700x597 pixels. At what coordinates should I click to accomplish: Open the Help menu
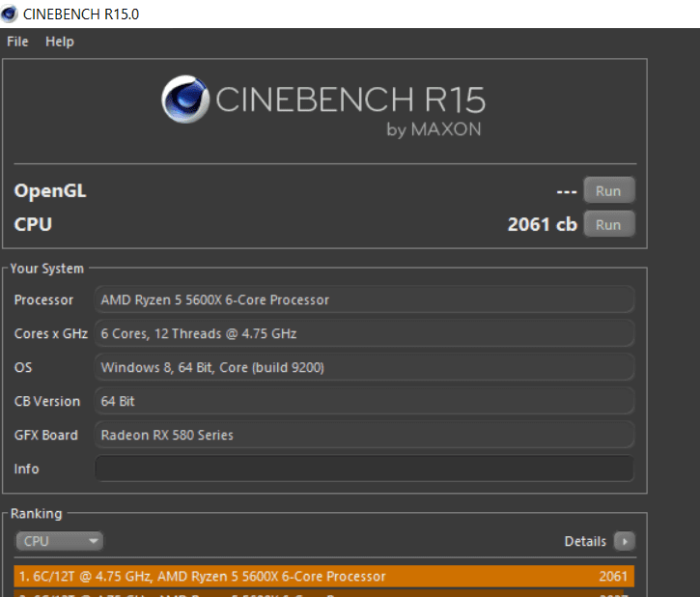[59, 42]
